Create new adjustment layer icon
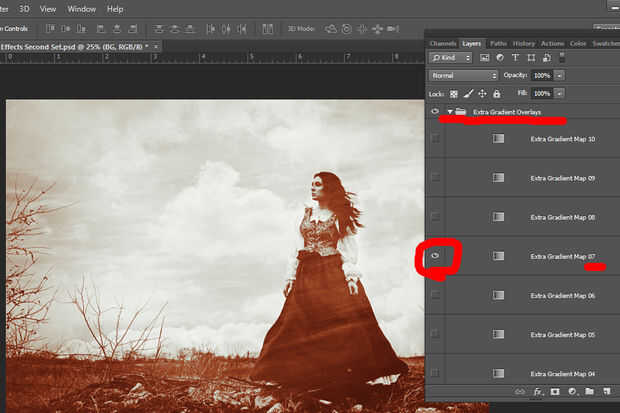The image size is (620, 413). 572,391
